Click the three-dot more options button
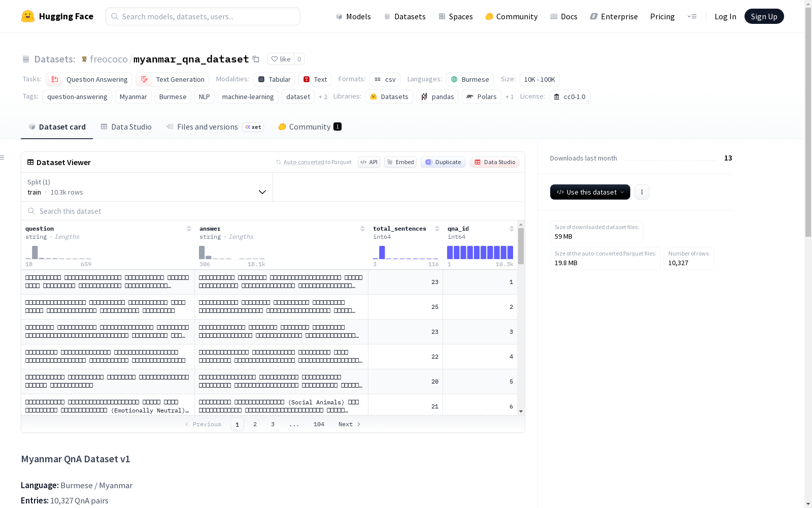Image resolution: width=812 pixels, height=508 pixels. pos(642,192)
